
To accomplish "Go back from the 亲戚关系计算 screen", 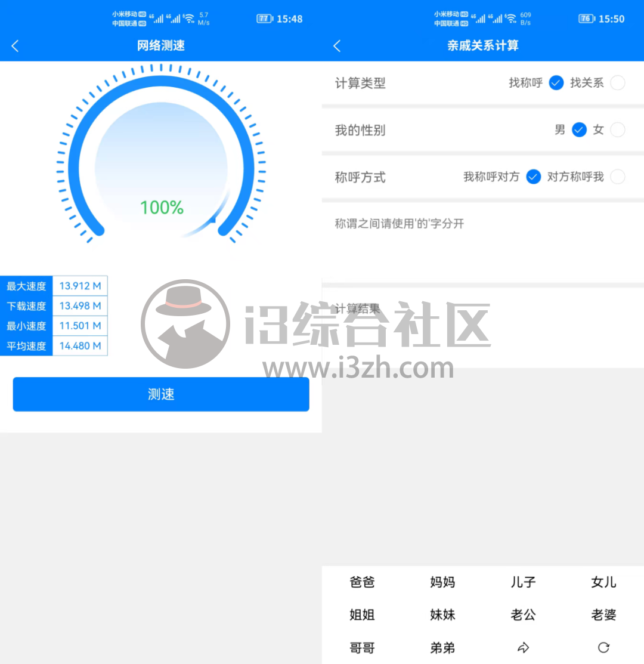I will (x=337, y=46).
